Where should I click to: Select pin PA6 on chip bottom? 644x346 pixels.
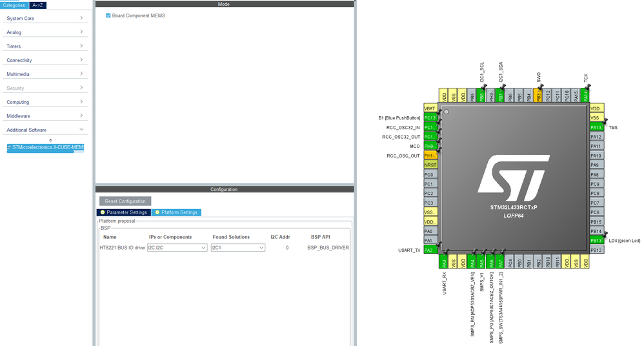pyautogui.click(x=491, y=262)
